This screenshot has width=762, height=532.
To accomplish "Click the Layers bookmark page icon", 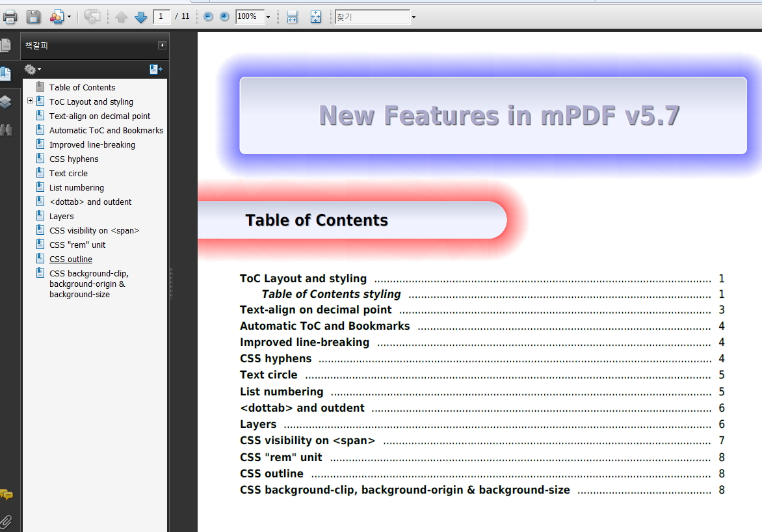I will (x=40, y=215).
